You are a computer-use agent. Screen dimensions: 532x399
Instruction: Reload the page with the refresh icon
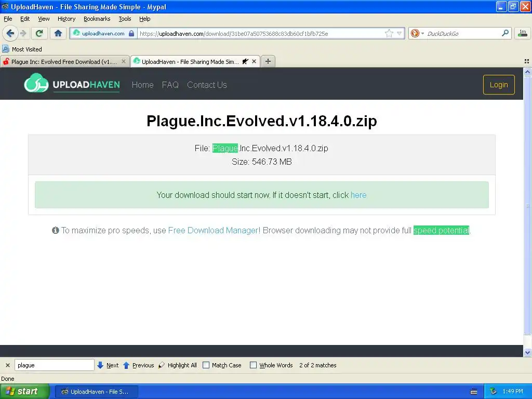click(x=39, y=33)
